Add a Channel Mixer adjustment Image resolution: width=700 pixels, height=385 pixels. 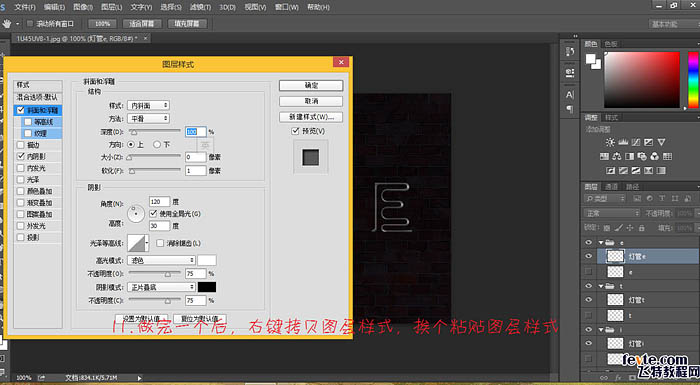click(654, 156)
